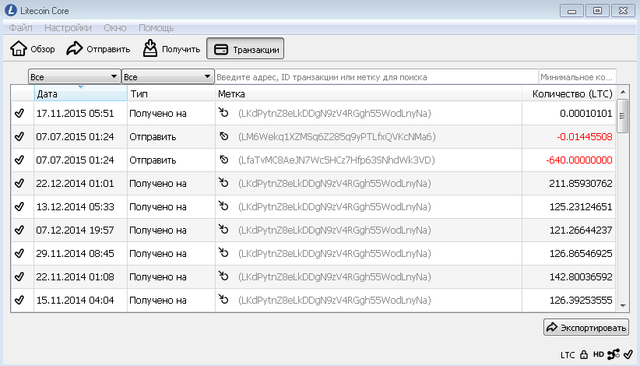Screen dimensions: 640x366
Task: Sort by the Тип column header
Action: point(171,94)
